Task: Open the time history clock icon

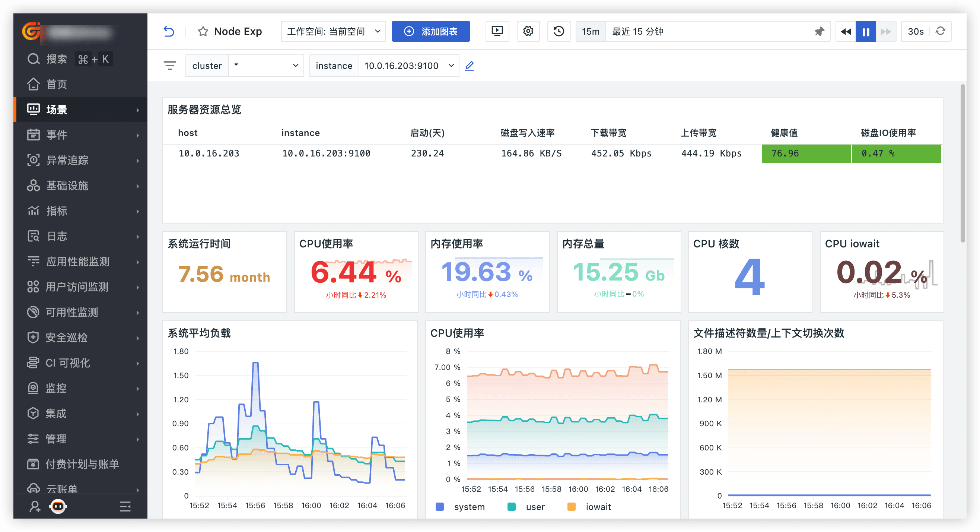Action: 559,31
